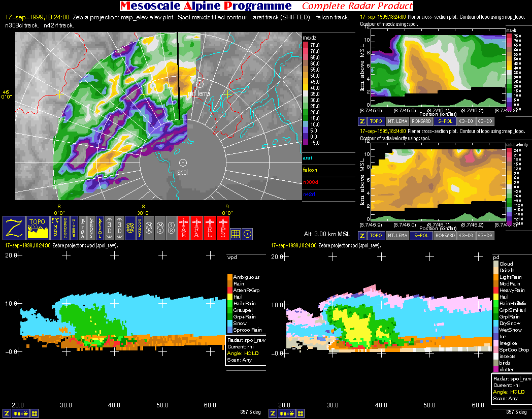Viewport: 532px width, 419px height.
Task: Select the SPOL radar icon in main toolbar
Action: [99, 228]
